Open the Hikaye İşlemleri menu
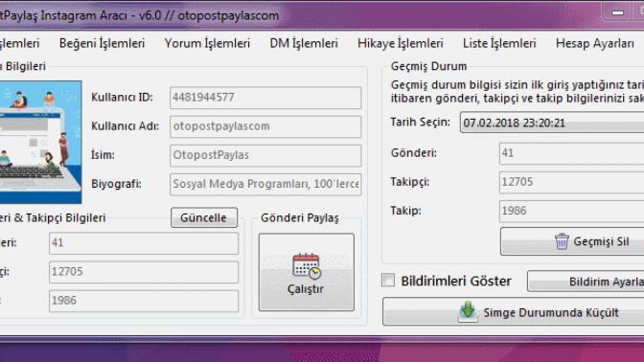This screenshot has width=644, height=362. (x=400, y=43)
